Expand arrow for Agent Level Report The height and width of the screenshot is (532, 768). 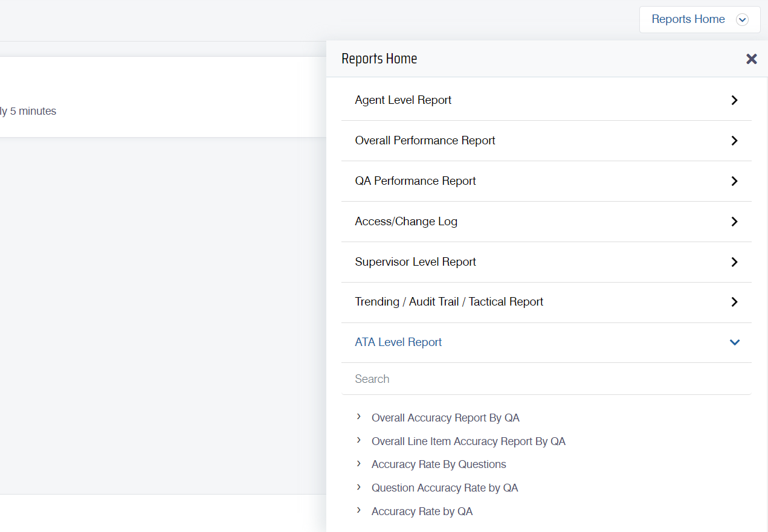coord(735,100)
